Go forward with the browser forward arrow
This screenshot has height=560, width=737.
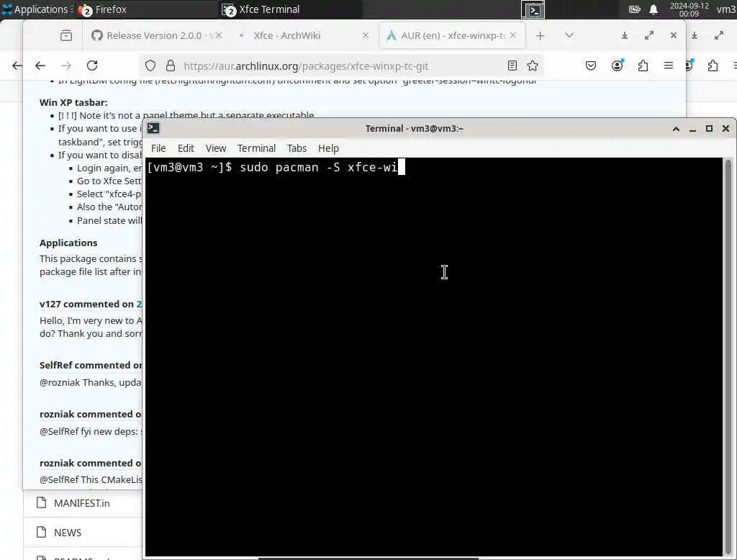click(x=66, y=66)
